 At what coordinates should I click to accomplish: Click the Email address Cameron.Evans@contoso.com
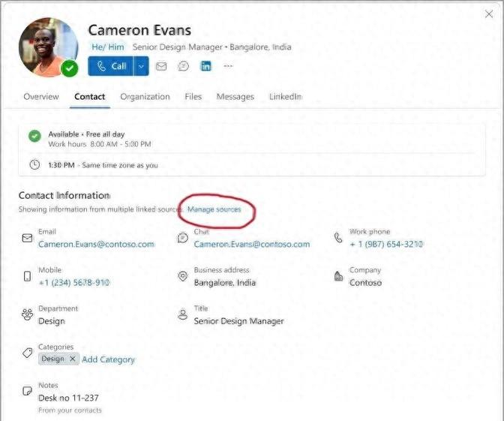tap(96, 244)
